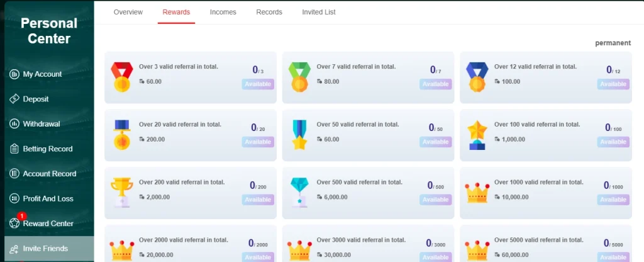Open My Account in the sidebar
644x262 pixels.
(42, 74)
